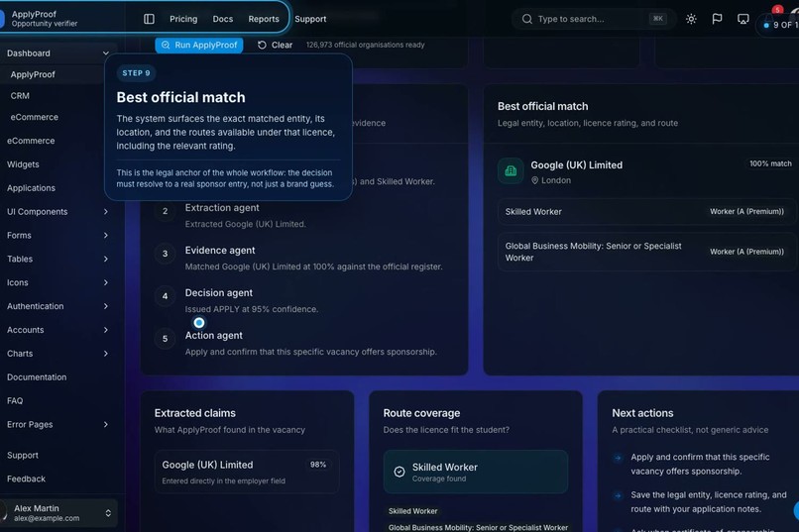This screenshot has width=799, height=532.
Task: Select Skilled Worker route row in Best match
Action: 646,212
